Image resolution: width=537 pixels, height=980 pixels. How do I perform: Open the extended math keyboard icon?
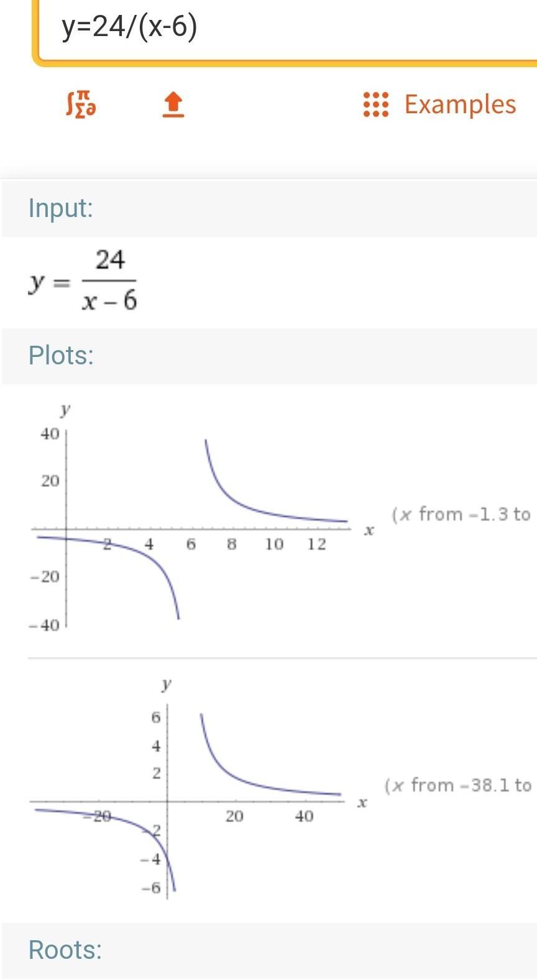[x=81, y=104]
